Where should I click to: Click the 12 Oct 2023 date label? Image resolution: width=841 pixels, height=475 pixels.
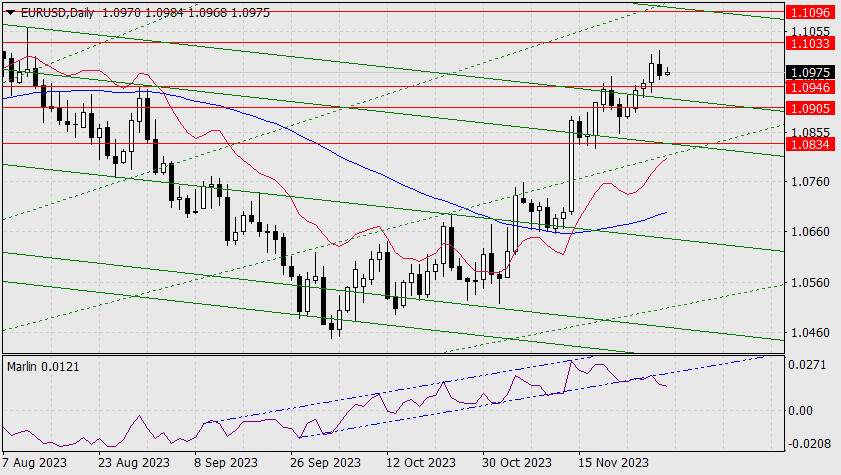pyautogui.click(x=421, y=463)
